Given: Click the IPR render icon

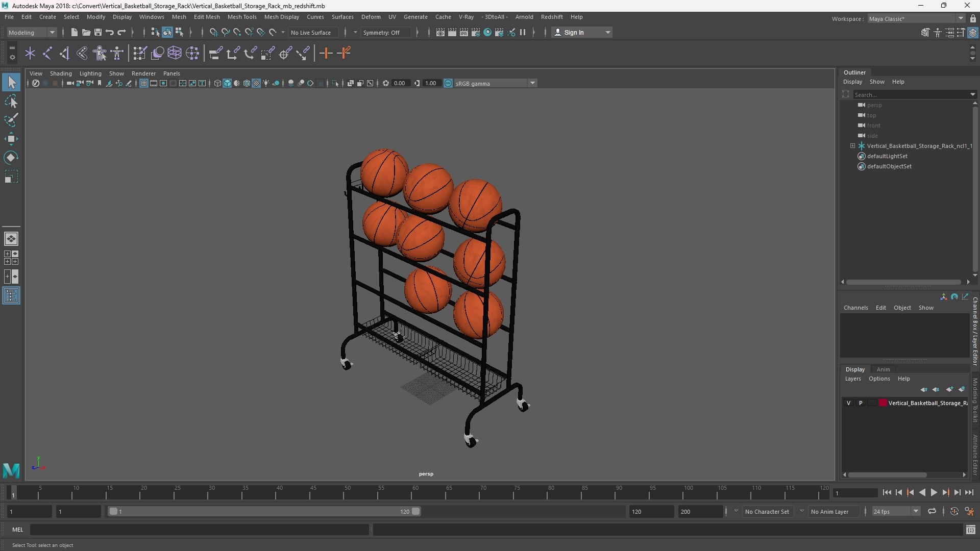Looking at the screenshot, I should click(464, 32).
